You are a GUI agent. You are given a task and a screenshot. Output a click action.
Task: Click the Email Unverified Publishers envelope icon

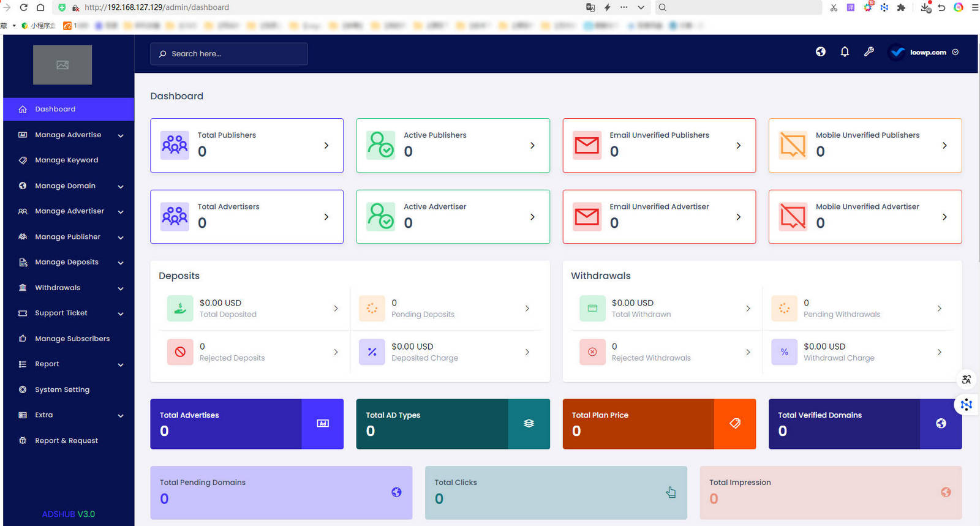[x=587, y=145]
